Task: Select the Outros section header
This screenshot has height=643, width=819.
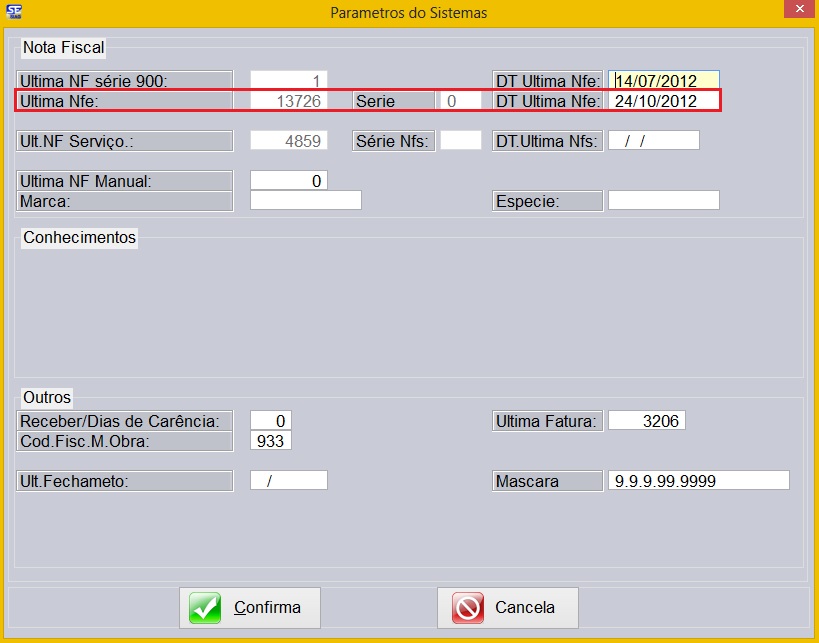Action: 46,397
